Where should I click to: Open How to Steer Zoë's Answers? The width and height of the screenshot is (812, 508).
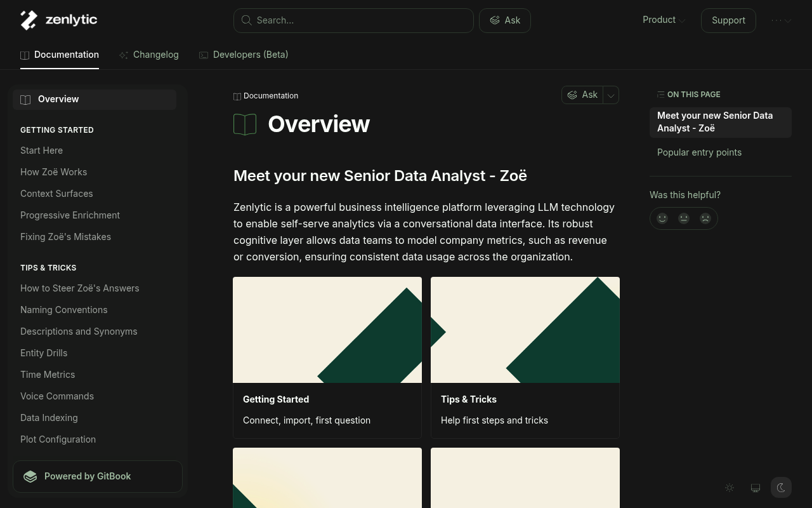(79, 289)
